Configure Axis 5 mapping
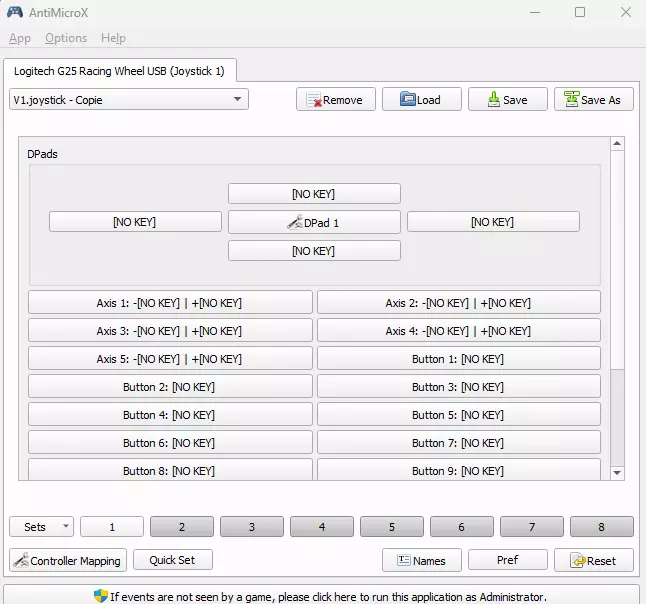The width and height of the screenshot is (646, 604). pyautogui.click(x=170, y=359)
